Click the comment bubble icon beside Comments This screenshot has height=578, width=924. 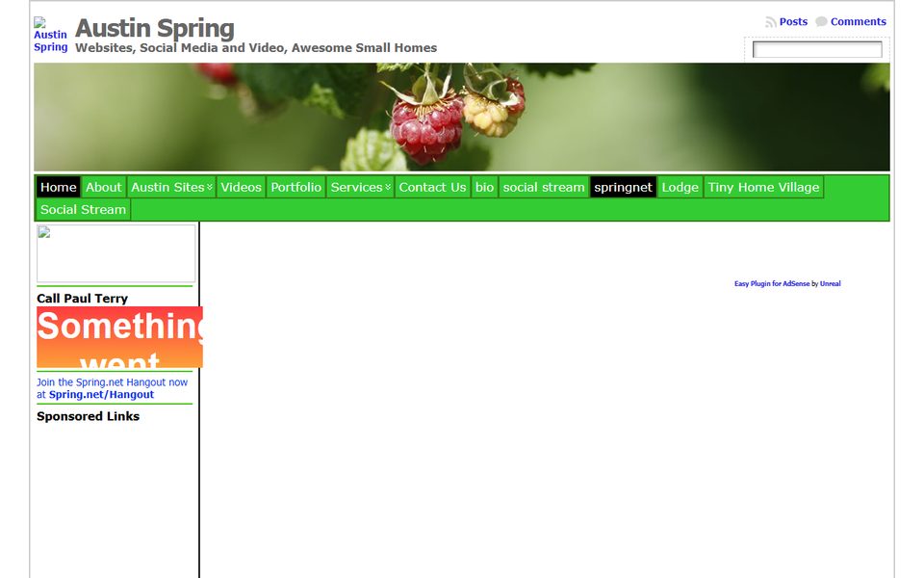tap(821, 21)
